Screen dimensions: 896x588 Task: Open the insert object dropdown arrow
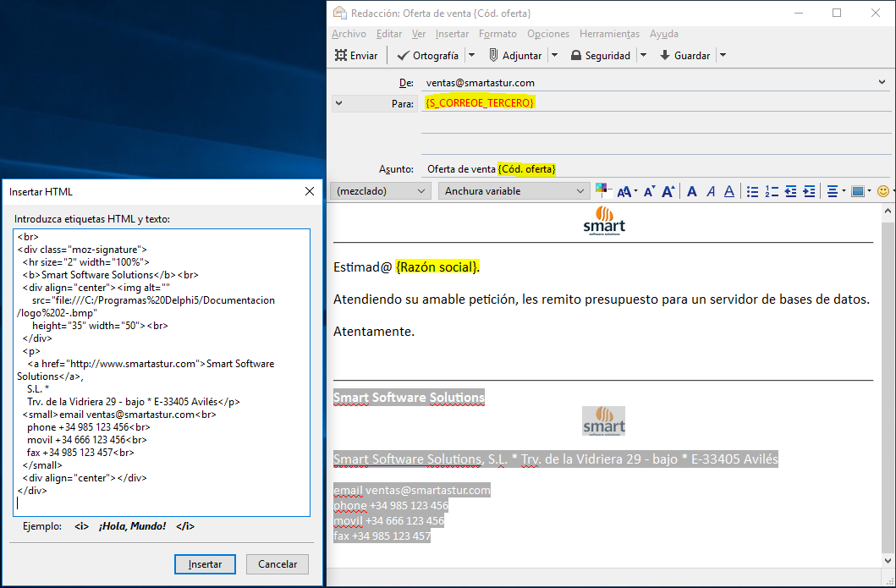pos(869,191)
